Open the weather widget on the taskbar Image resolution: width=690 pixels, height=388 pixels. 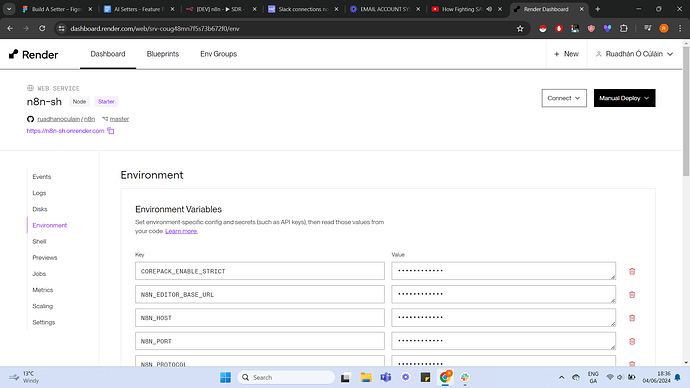(24, 377)
